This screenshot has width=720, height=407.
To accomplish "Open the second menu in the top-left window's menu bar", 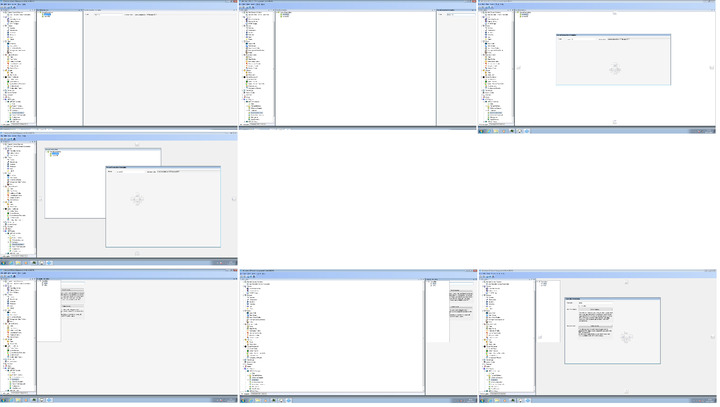I will 9,6.
